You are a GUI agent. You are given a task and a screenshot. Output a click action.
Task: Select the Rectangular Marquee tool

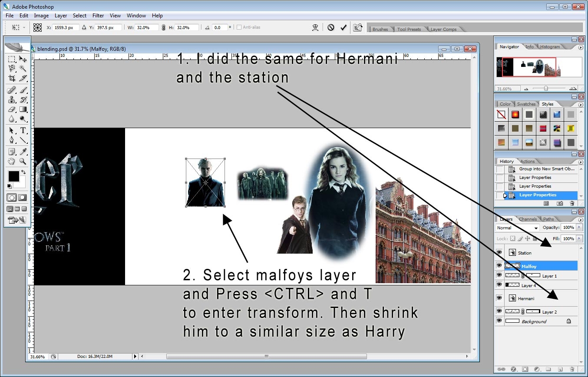12,59
